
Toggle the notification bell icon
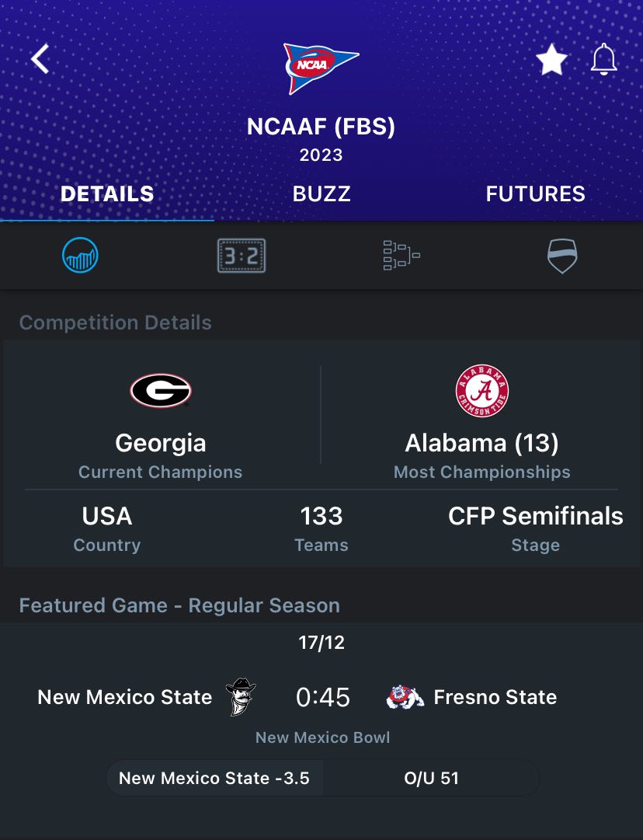click(604, 59)
